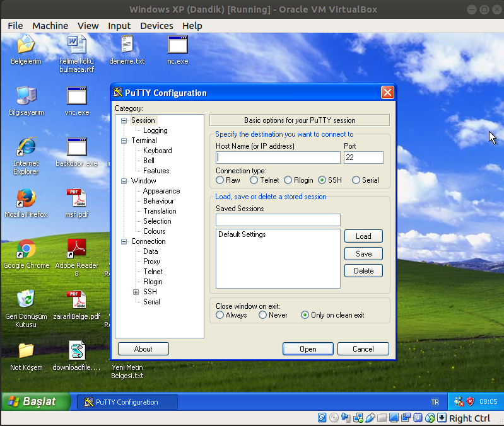Click the Save session button
Screen dimensions: 504x426
[x=363, y=253]
